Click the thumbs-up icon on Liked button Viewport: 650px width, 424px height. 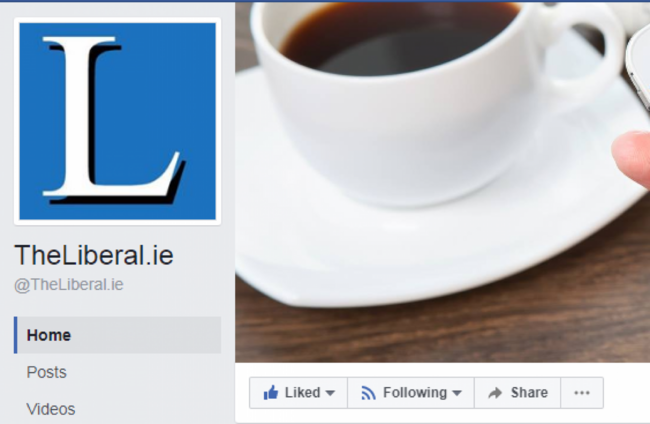pos(271,393)
